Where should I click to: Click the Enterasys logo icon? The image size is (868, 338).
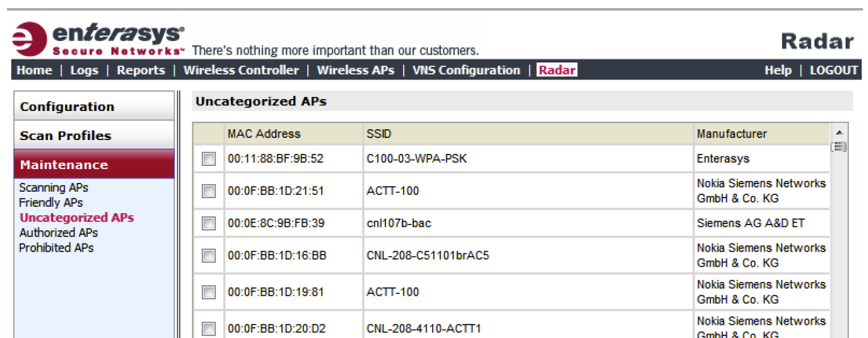point(29,39)
